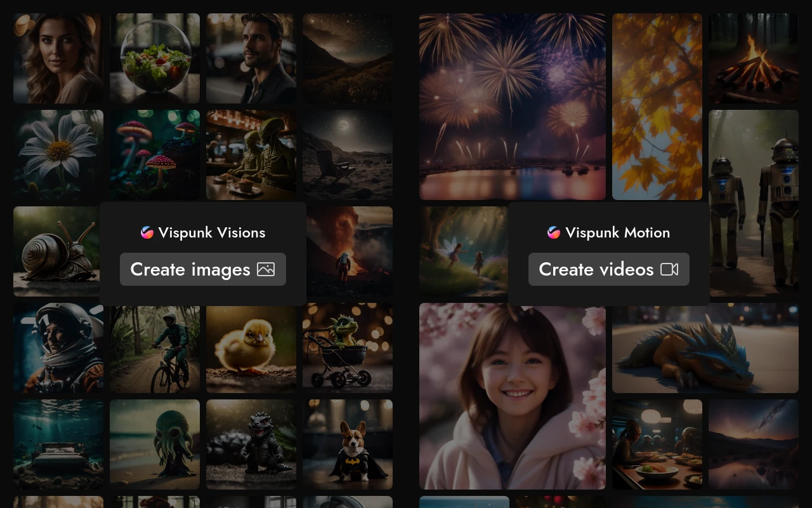Open the white daisy flower image

(x=58, y=155)
